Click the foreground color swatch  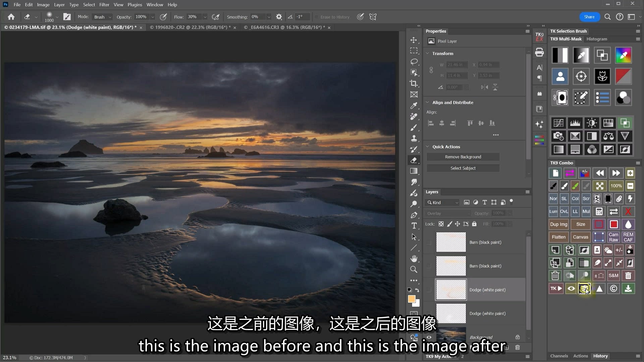point(412,299)
